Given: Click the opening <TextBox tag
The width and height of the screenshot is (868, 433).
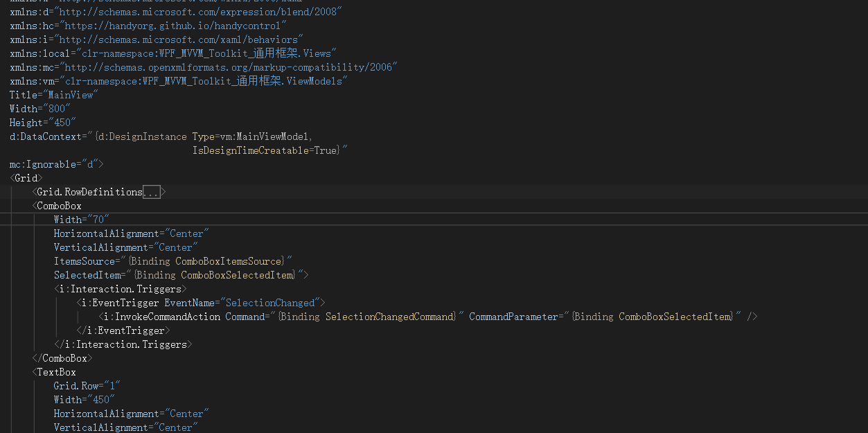Looking at the screenshot, I should click(54, 372).
